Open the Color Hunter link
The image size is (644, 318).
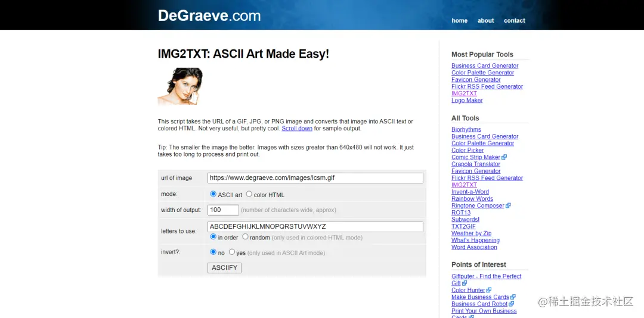coord(468,291)
